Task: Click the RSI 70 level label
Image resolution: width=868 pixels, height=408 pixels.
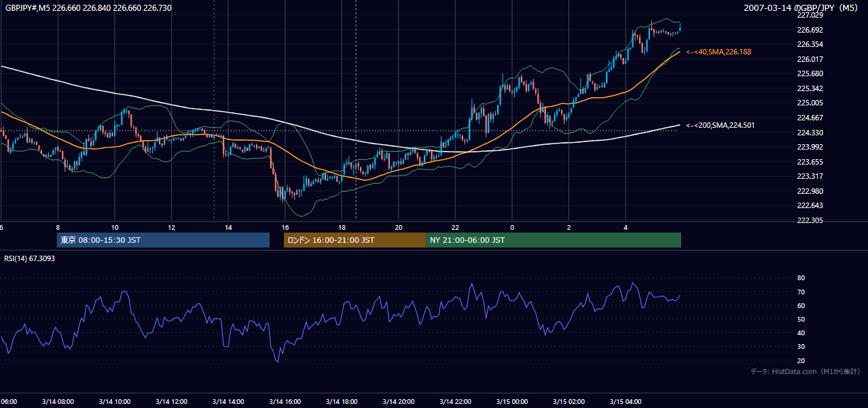Action: tap(801, 292)
